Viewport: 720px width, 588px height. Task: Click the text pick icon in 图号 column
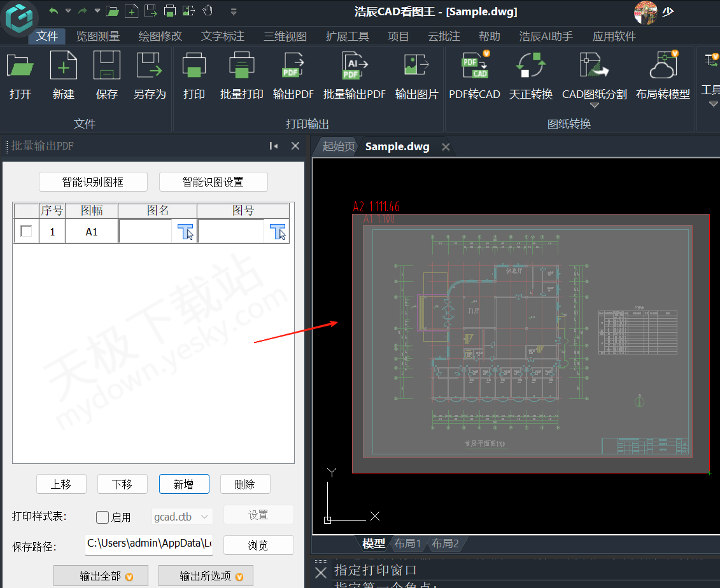point(278,232)
